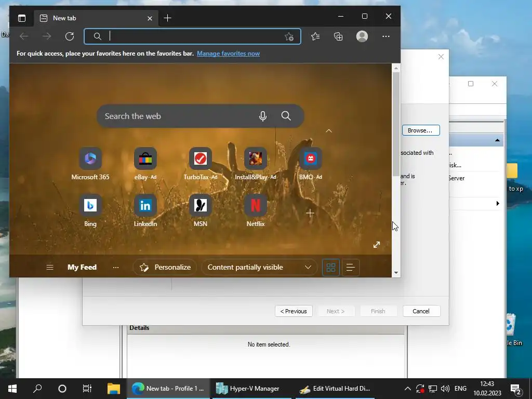
Task: Open the eBay quick link
Action: [x=145, y=164]
